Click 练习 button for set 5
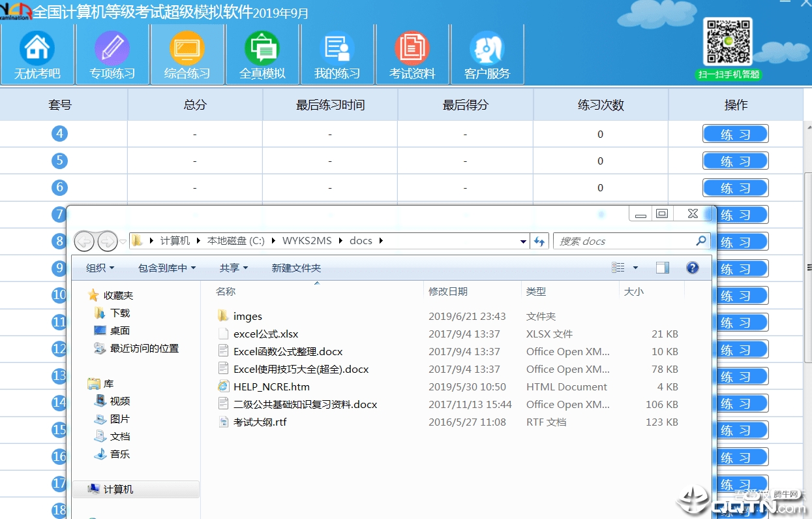The image size is (812, 519). 735,161
